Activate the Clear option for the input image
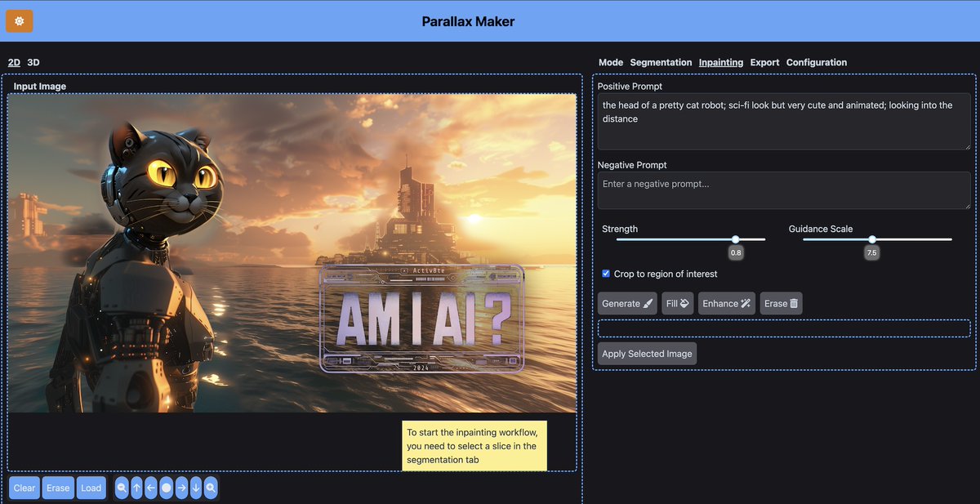The image size is (980, 504). click(24, 488)
